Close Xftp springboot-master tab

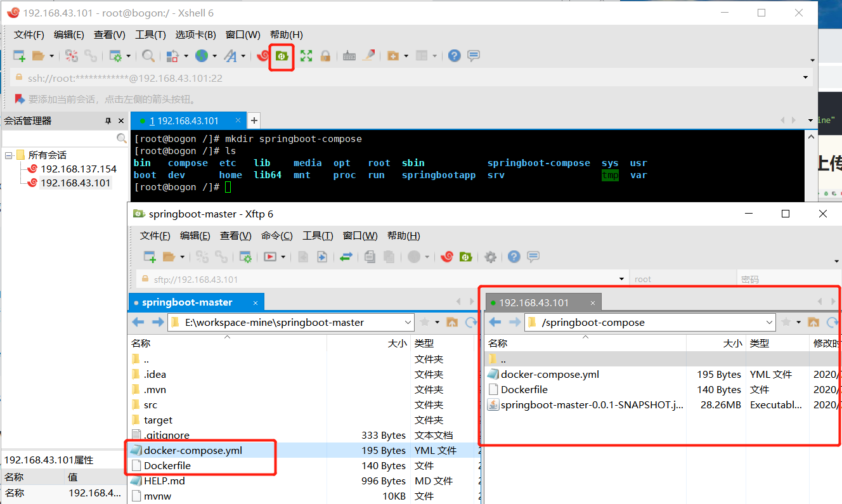pos(256,302)
